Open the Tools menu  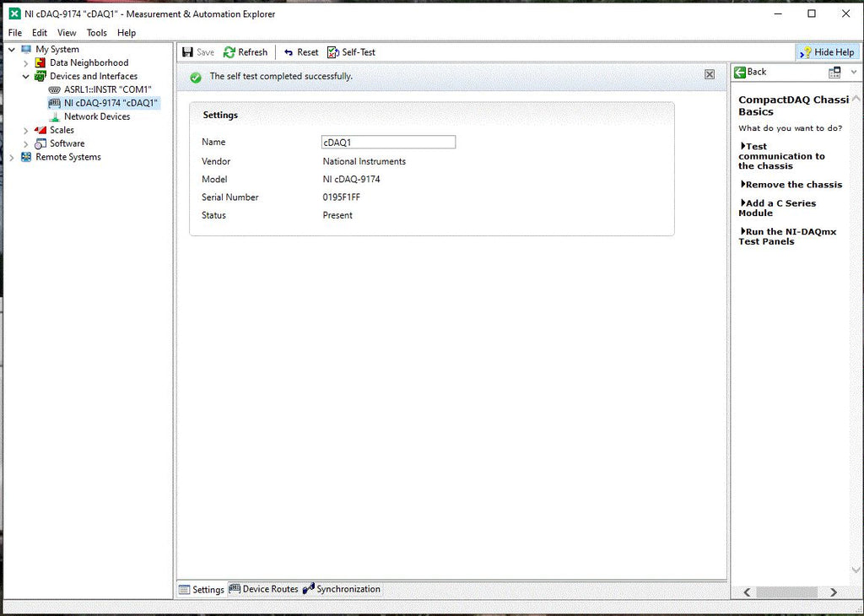click(x=96, y=33)
